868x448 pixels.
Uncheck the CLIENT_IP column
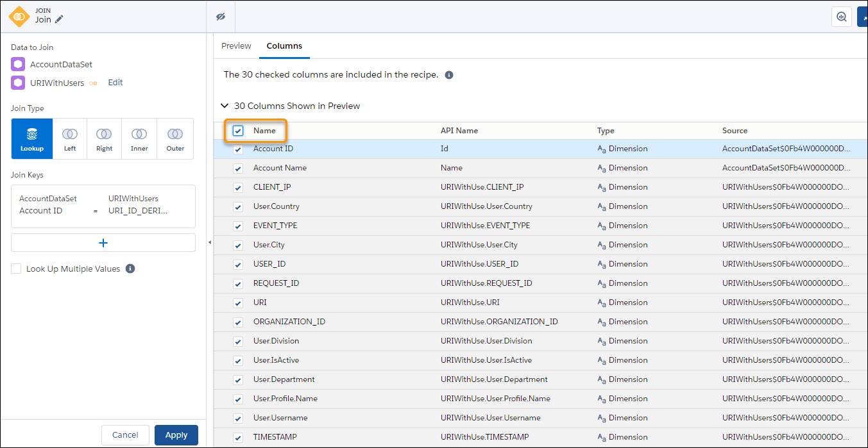238,188
